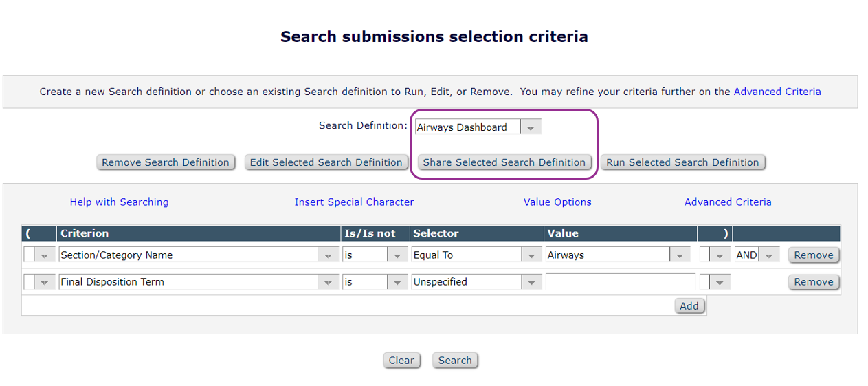Run the selected search definition

point(682,162)
